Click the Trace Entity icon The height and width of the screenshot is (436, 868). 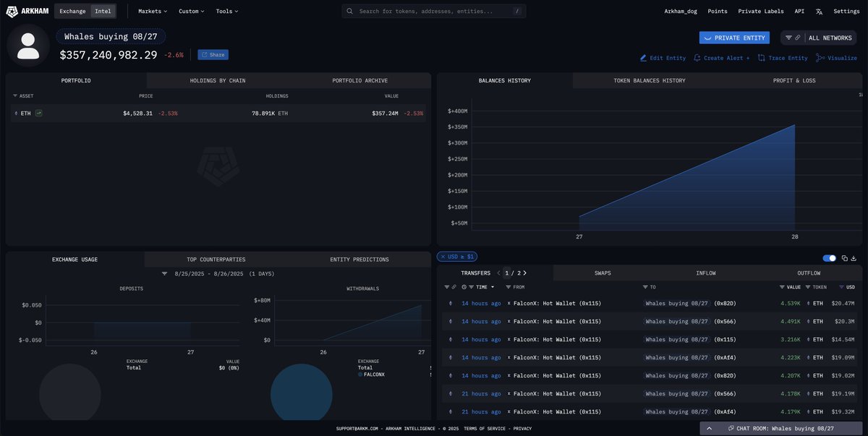(761, 58)
